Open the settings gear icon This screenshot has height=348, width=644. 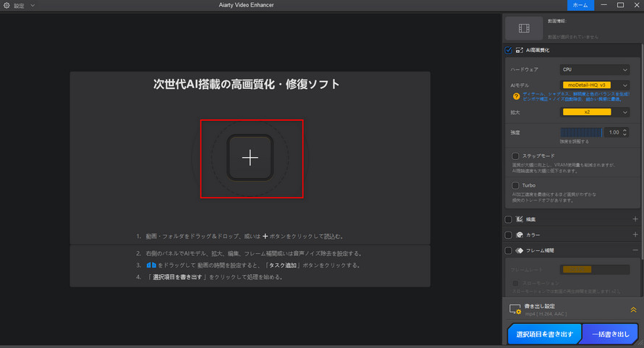(x=7, y=5)
